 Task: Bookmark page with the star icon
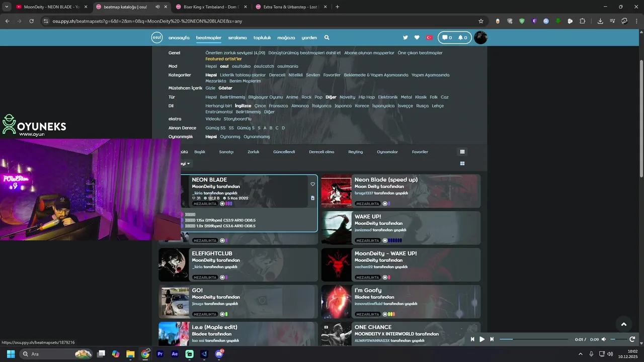point(481,21)
